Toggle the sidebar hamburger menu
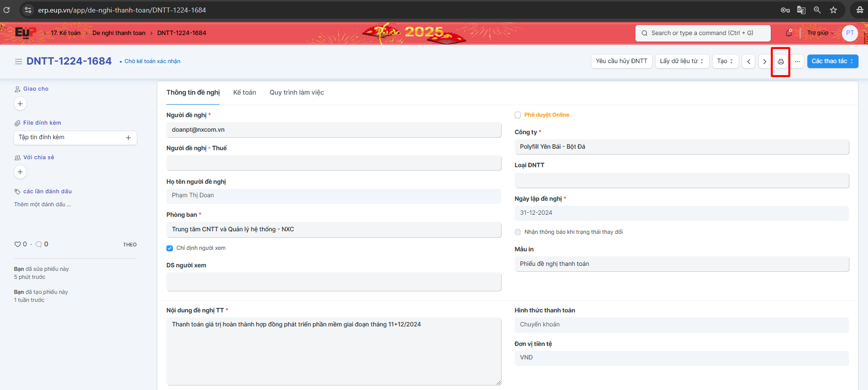Image resolution: width=868 pixels, height=390 pixels. pyautogui.click(x=19, y=62)
